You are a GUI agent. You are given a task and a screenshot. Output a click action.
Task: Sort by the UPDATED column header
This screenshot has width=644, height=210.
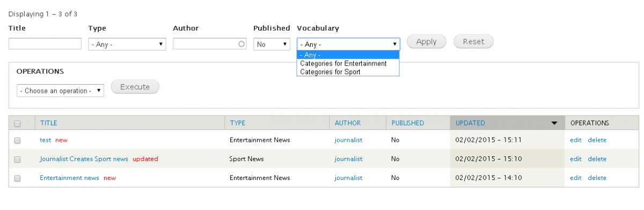[470, 123]
